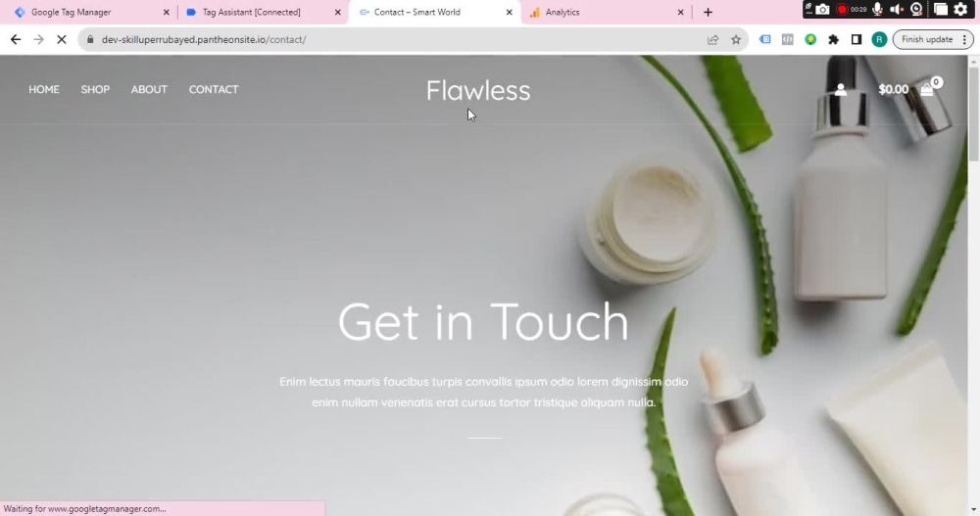
Task: Take a screenshot with recorder camera
Action: (x=823, y=10)
